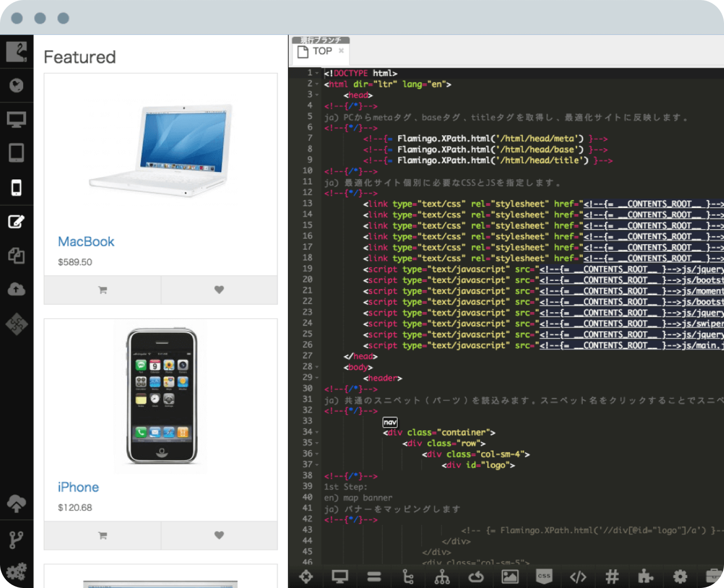The height and width of the screenshot is (588, 724).
Task: Click the puzzle piece plugin icon
Action: [646, 576]
